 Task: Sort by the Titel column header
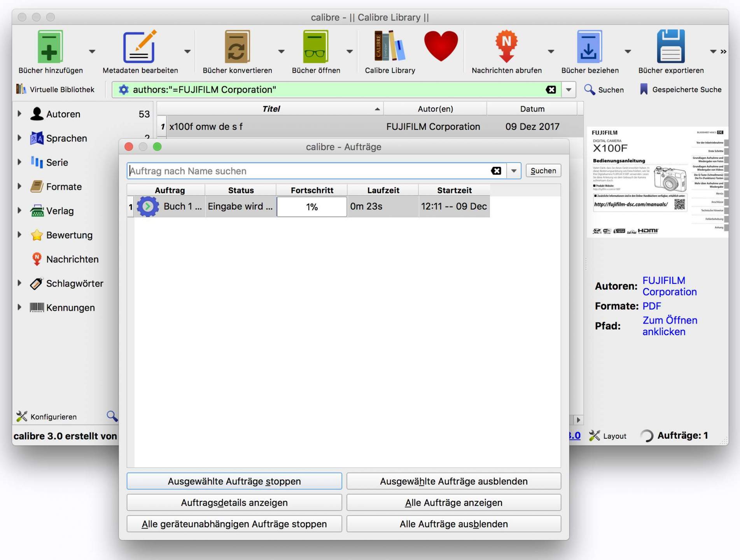(x=271, y=109)
